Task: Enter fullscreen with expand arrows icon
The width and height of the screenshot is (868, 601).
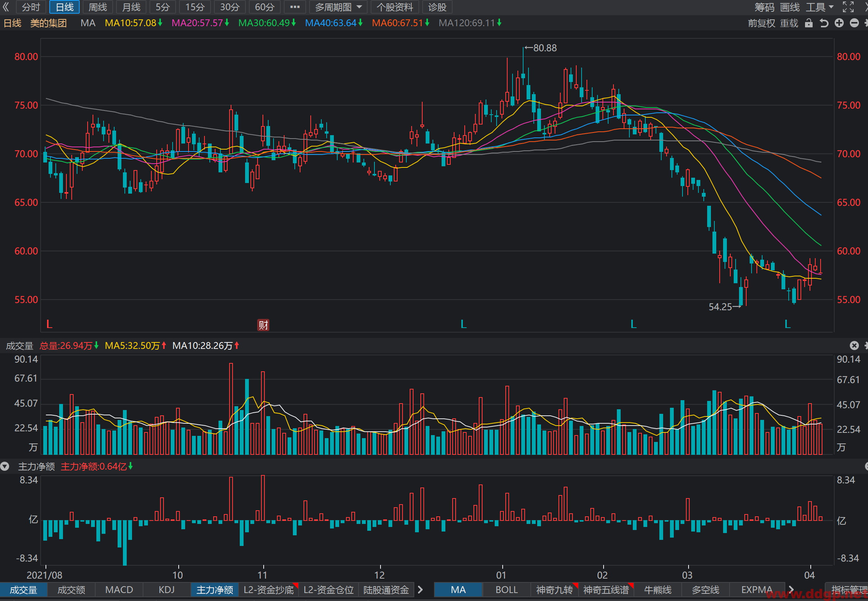Action: tap(848, 7)
